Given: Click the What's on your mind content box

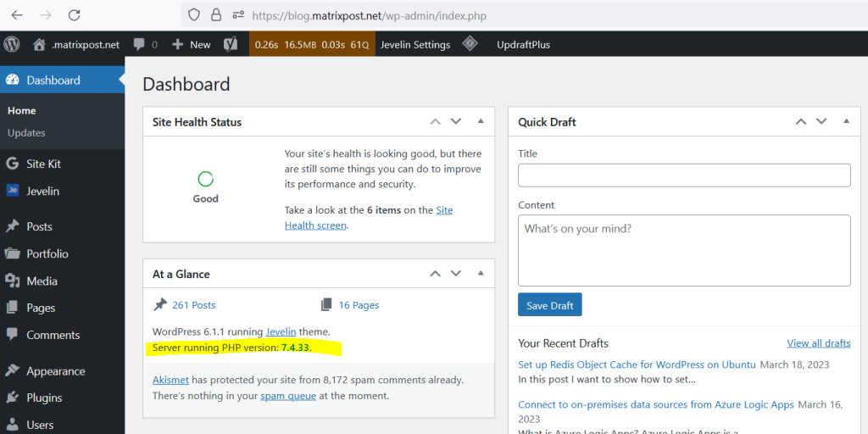Looking at the screenshot, I should coord(684,250).
